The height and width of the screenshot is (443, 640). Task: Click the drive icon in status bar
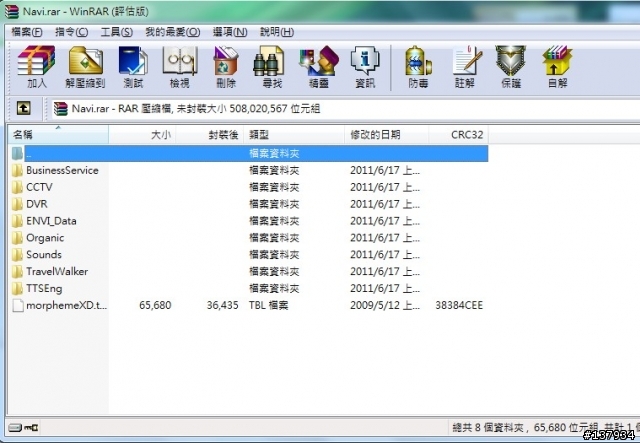pos(15,427)
